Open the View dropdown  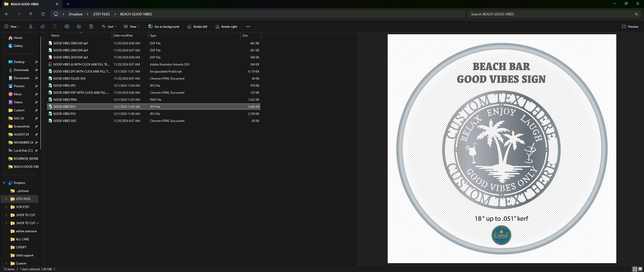(x=132, y=26)
